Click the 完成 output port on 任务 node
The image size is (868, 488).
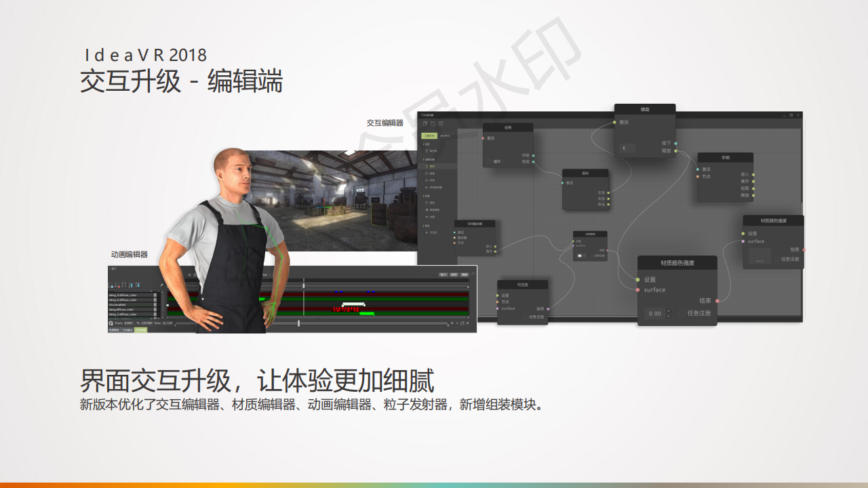pyautogui.click(x=533, y=162)
